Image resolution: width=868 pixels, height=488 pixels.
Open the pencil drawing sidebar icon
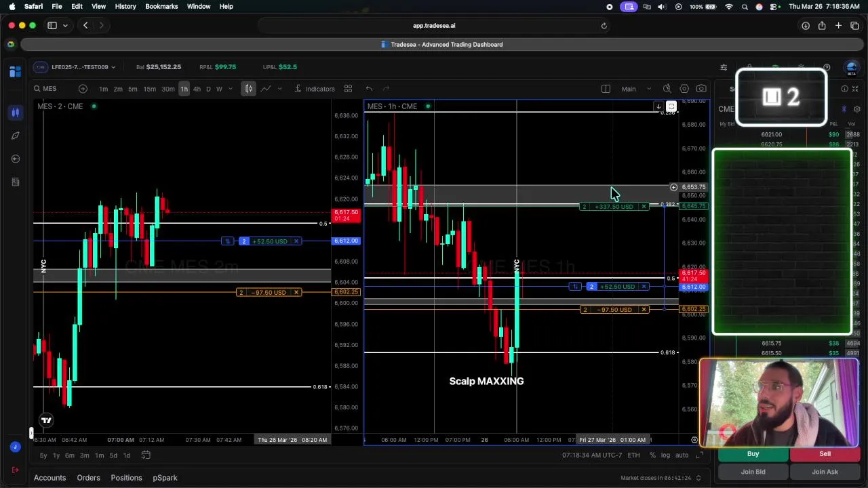point(16,136)
